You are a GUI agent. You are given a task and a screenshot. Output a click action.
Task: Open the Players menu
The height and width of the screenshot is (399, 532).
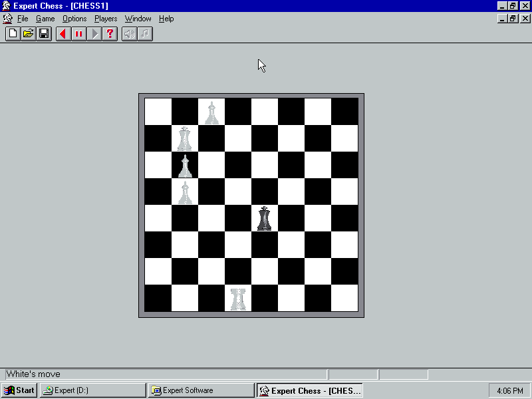point(106,19)
